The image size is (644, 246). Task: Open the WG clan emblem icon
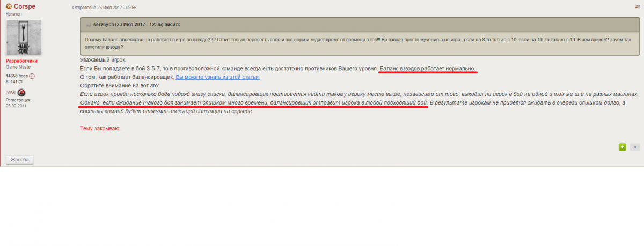pyautogui.click(x=21, y=92)
